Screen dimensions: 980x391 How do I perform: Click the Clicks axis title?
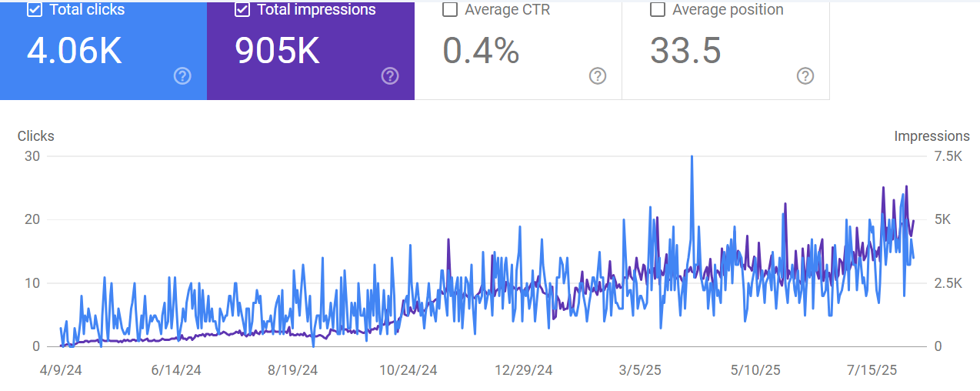click(36, 136)
